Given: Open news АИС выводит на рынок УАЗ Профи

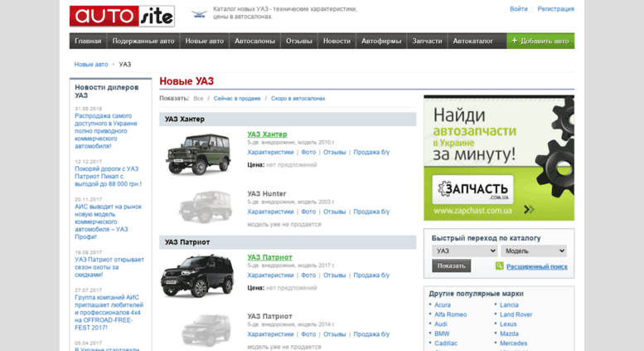Looking at the screenshot, I should [108, 222].
